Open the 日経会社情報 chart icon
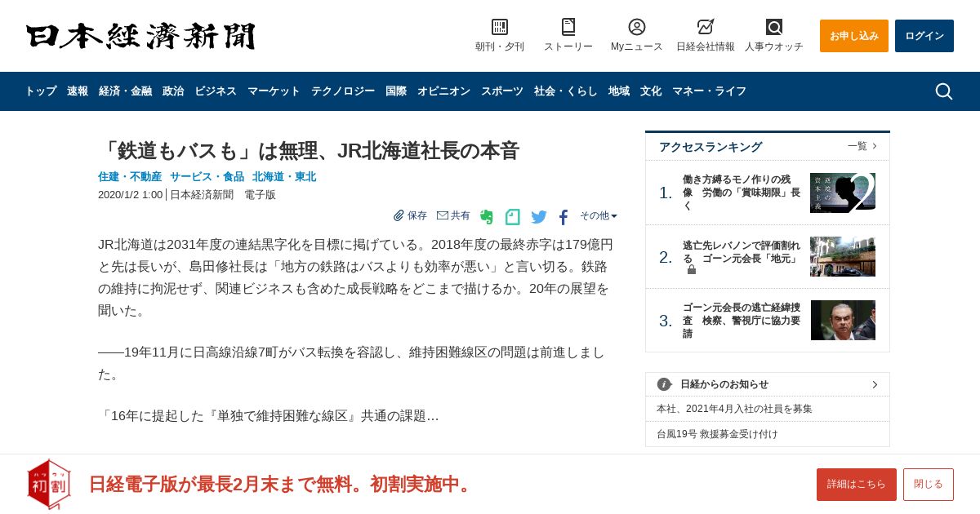This screenshot has height=514, width=980. pyautogui.click(x=706, y=27)
